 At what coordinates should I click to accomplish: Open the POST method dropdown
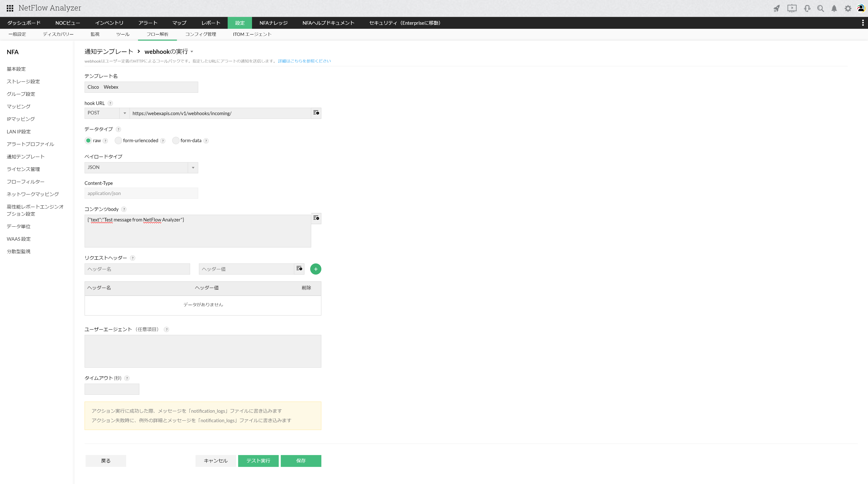tap(124, 113)
